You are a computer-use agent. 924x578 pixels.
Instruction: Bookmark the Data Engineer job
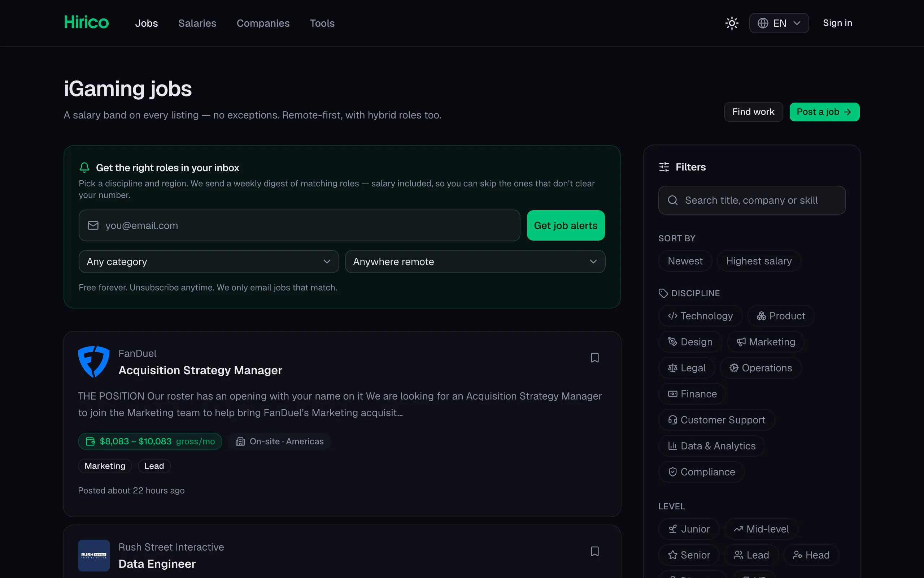pyautogui.click(x=594, y=551)
